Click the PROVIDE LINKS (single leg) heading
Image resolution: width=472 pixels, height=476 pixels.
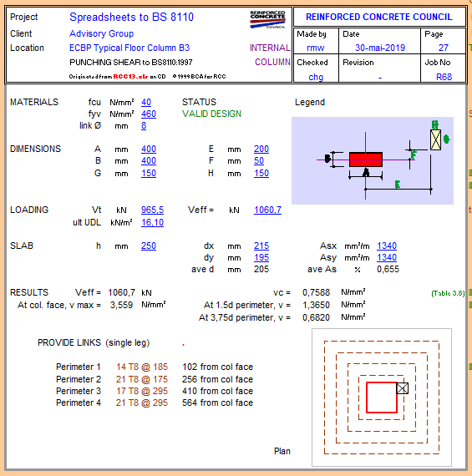coord(94,342)
